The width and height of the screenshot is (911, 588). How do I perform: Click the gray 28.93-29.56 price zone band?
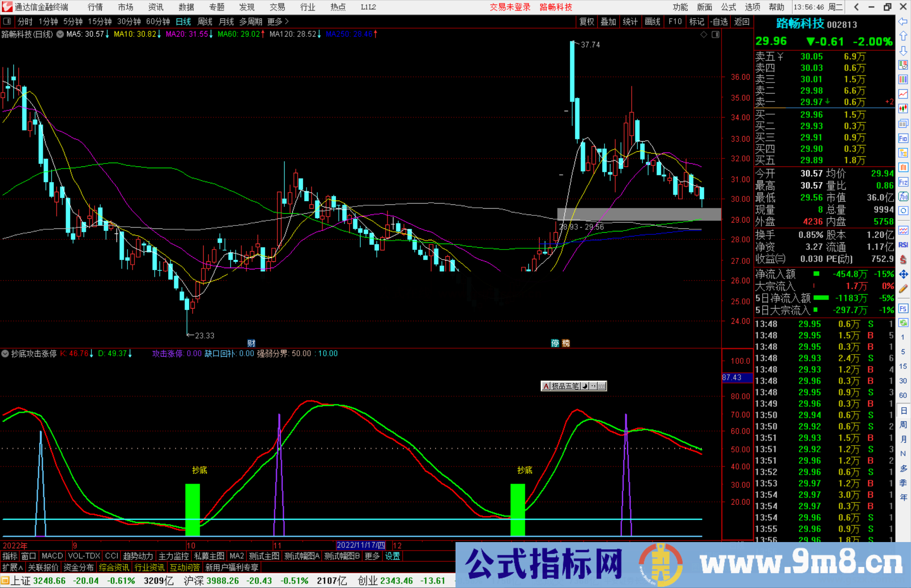click(x=639, y=214)
